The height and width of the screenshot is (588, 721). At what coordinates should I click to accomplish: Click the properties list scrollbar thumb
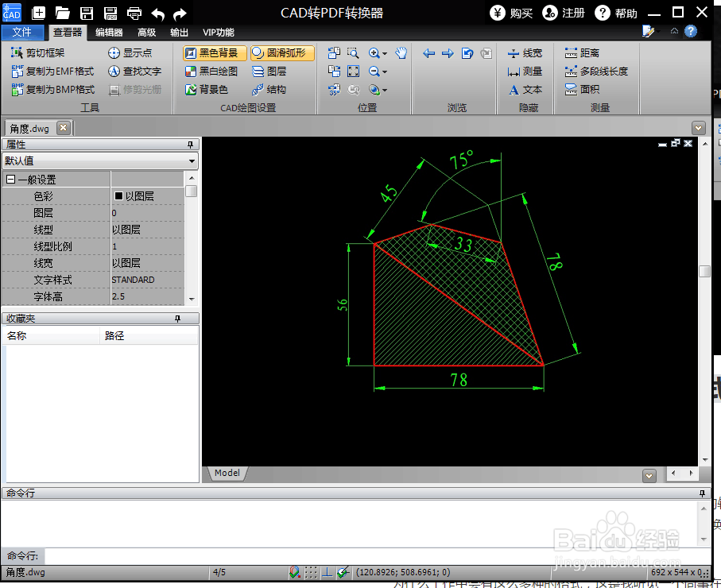point(192,191)
